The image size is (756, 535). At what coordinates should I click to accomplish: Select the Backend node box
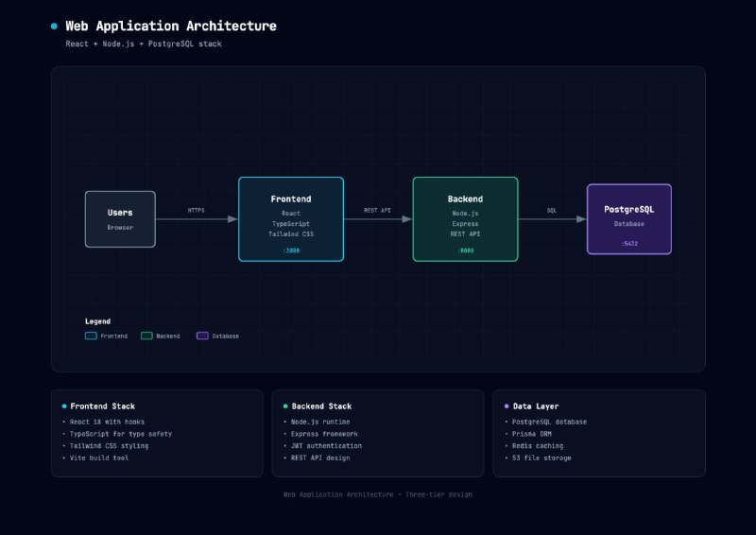pyautogui.click(x=465, y=218)
